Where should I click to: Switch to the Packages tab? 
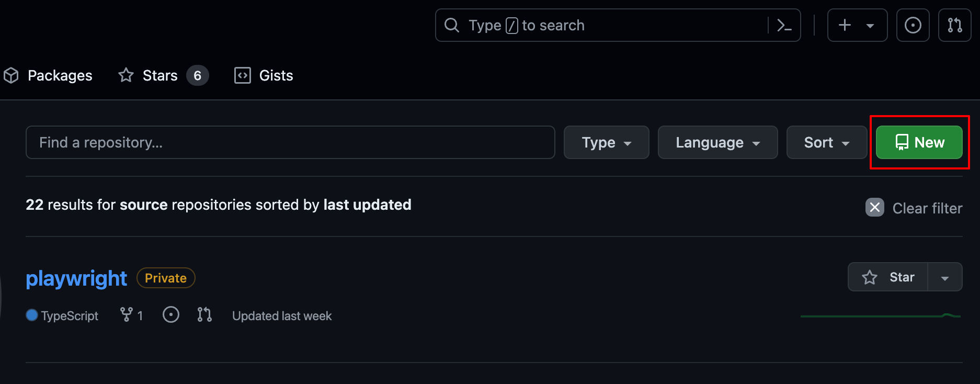tap(49, 75)
